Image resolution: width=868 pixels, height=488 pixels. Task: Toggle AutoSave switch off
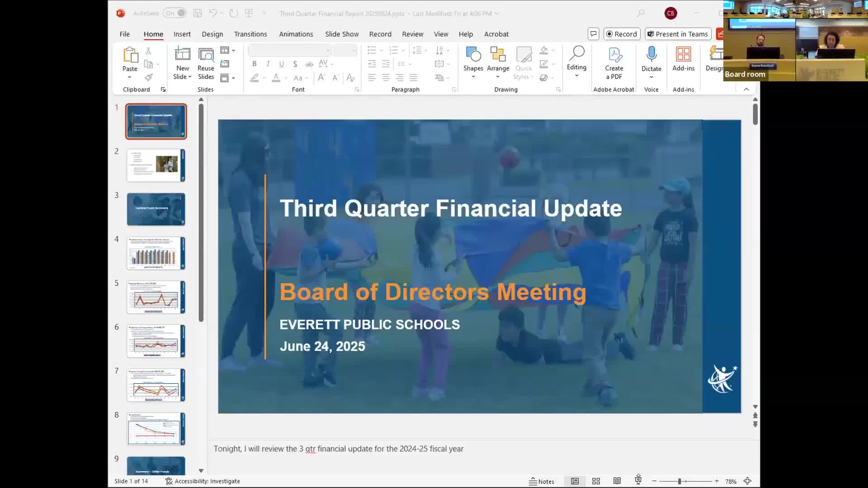[x=175, y=13]
